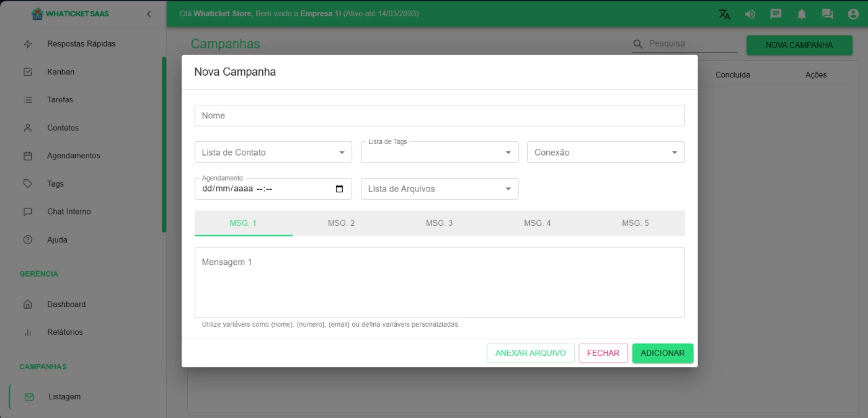Click the FECHAR button

pos(603,353)
